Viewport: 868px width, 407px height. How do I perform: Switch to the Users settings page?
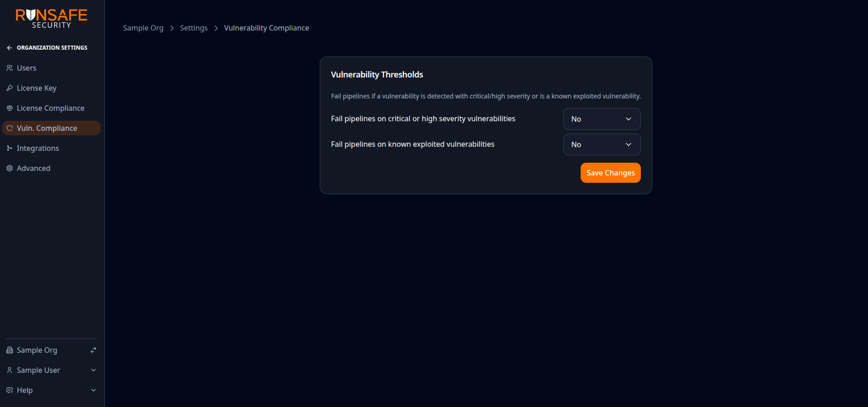[x=26, y=67]
